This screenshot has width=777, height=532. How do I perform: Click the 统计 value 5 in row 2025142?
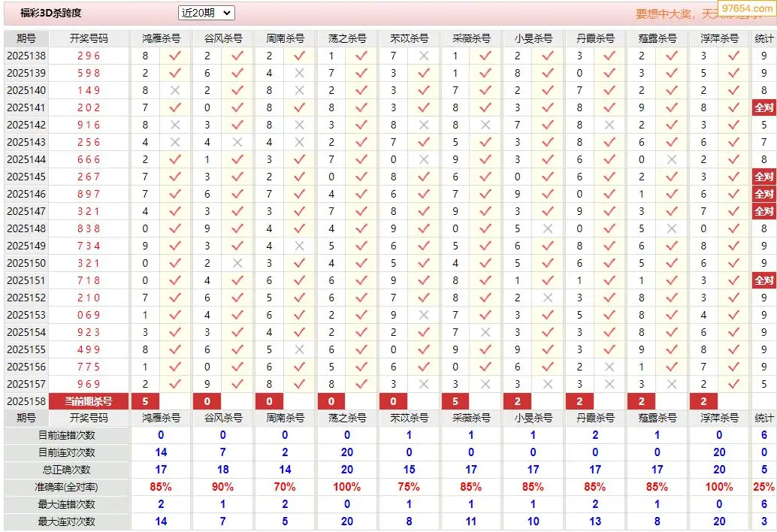click(763, 125)
